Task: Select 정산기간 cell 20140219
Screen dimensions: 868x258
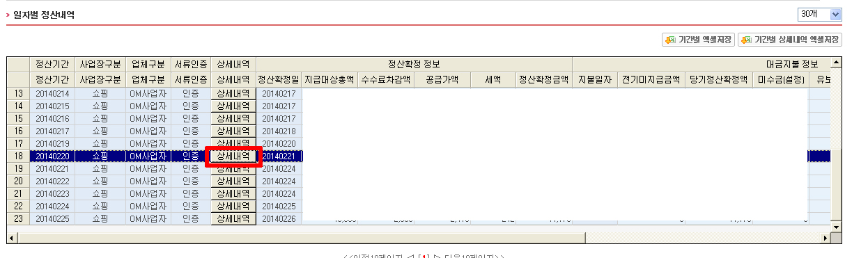Action: tap(53, 143)
